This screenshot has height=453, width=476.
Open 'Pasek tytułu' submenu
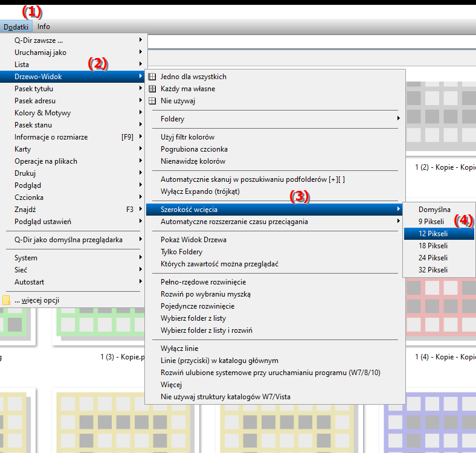pos(72,89)
